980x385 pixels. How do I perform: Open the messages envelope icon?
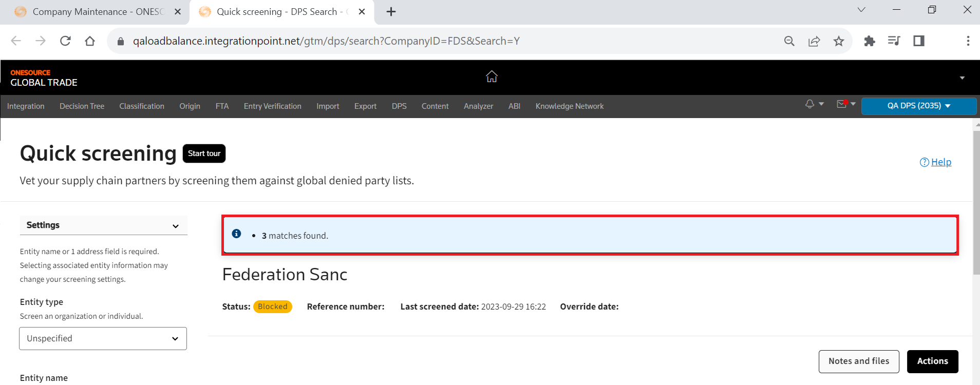coord(841,104)
